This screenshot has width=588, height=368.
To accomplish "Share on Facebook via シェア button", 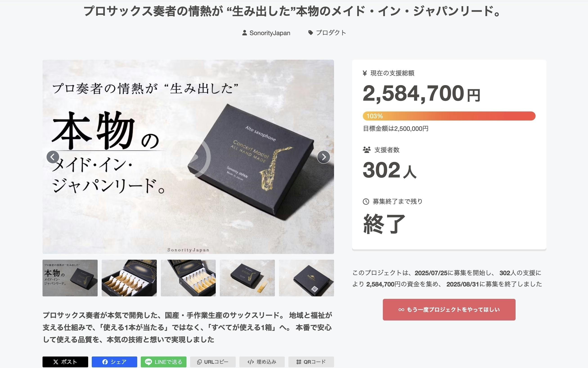I will coord(114,362).
